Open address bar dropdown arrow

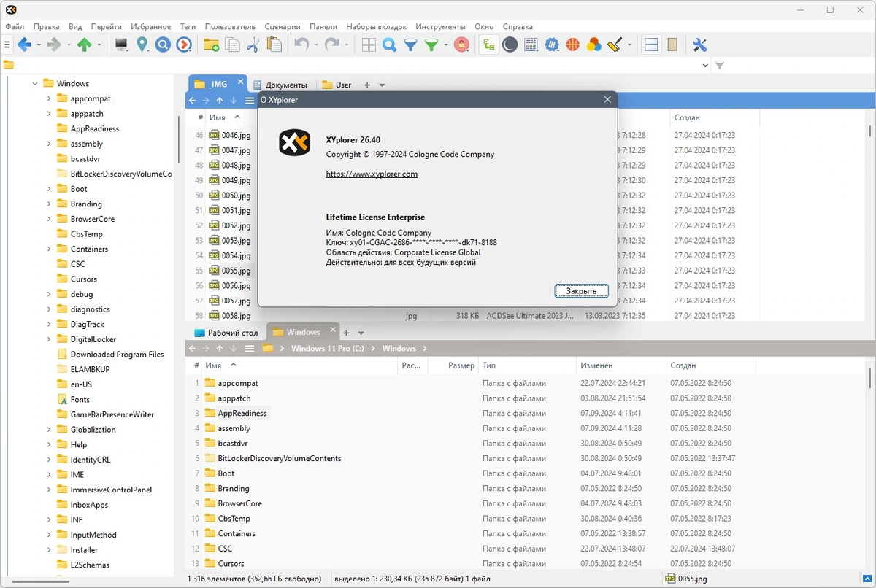pyautogui.click(x=705, y=65)
